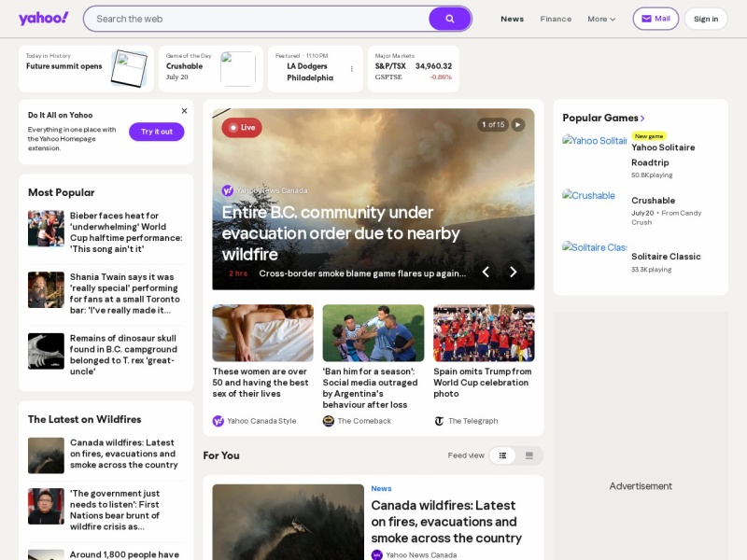The width and height of the screenshot is (747, 560).
Task: Expand Popular Games chevron
Action: point(642,119)
